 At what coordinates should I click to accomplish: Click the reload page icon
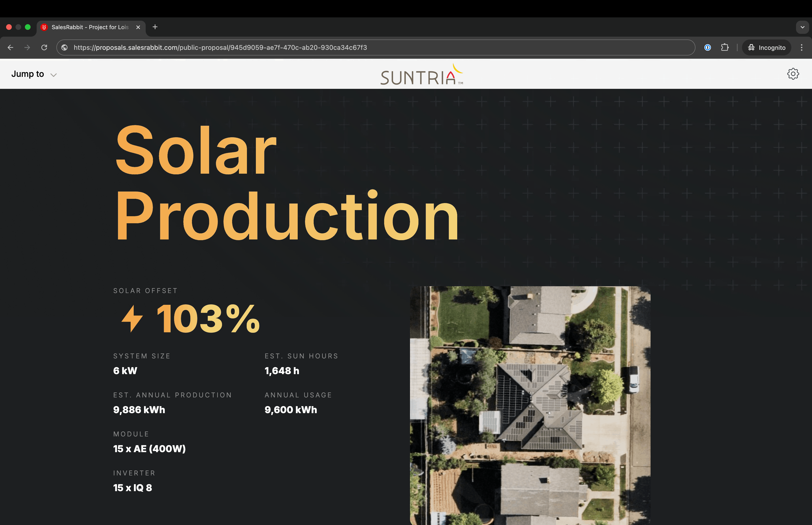[44, 47]
